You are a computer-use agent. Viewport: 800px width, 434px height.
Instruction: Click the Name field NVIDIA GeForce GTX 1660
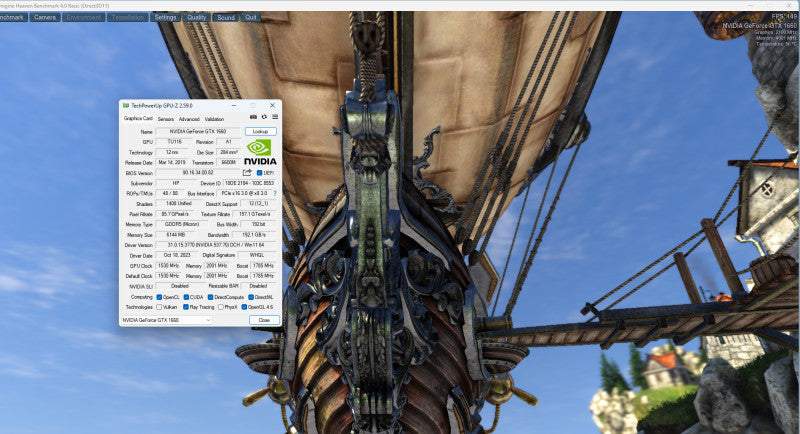pos(198,132)
